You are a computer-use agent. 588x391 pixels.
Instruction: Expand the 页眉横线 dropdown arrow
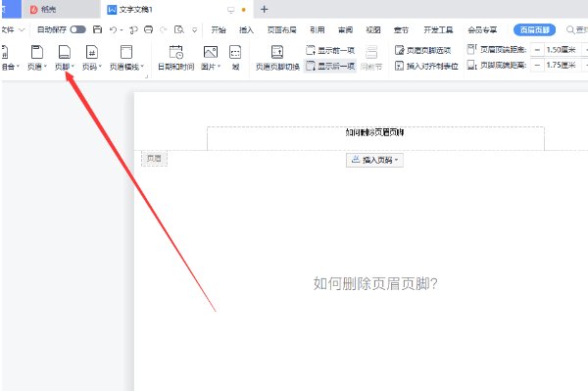[142, 67]
